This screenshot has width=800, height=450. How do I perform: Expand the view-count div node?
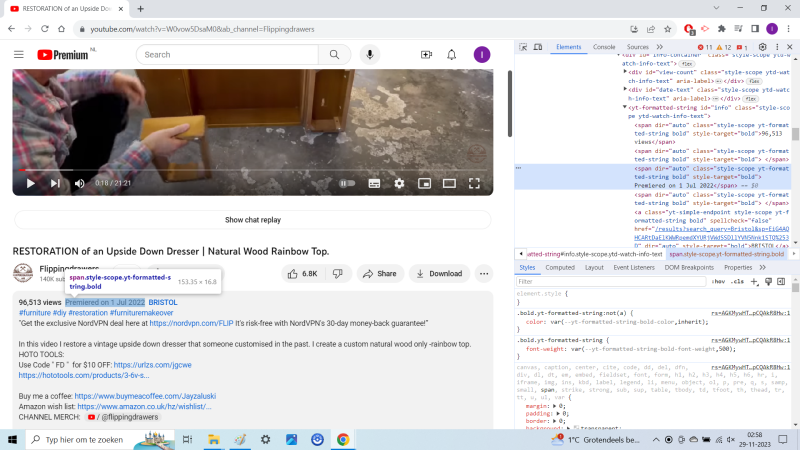pyautogui.click(x=626, y=73)
